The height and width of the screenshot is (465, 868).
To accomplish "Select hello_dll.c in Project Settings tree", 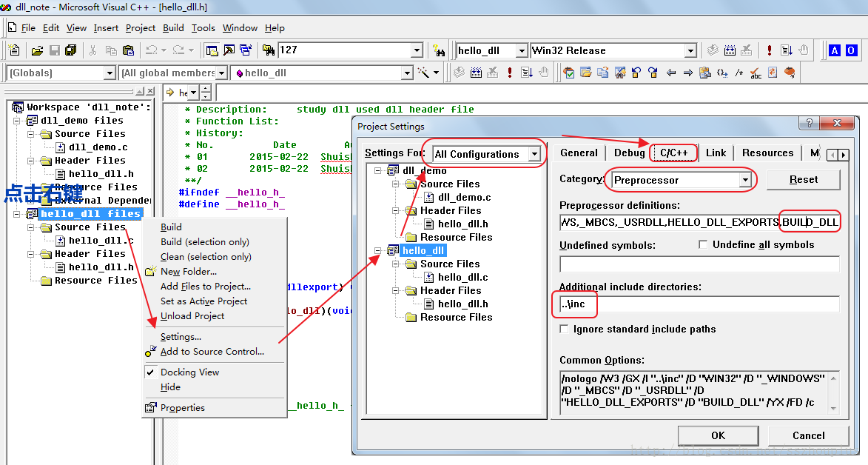I will 462,277.
